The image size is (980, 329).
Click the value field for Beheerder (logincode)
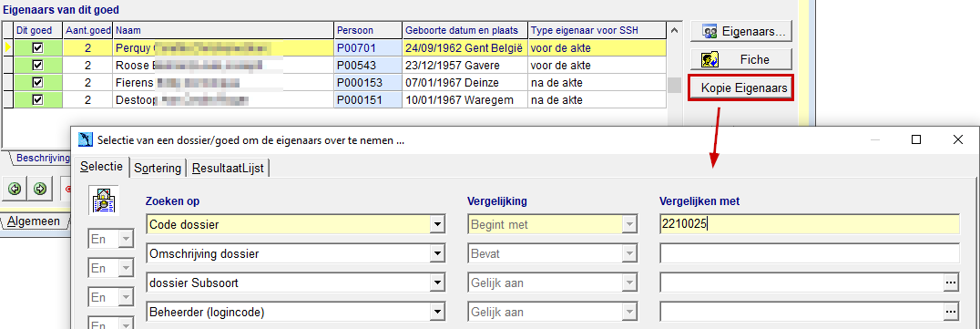pyautogui.click(x=801, y=312)
